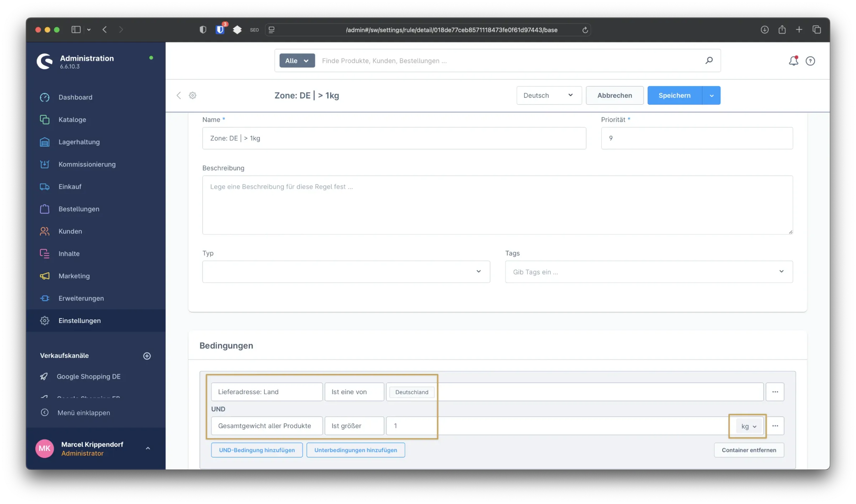Click the notification bell icon
Screen dimensions: 856x504
pyautogui.click(x=793, y=61)
